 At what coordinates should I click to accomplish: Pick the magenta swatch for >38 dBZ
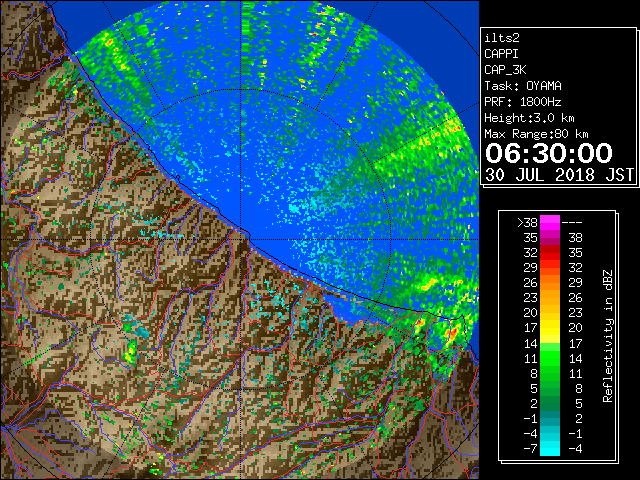pyautogui.click(x=550, y=223)
